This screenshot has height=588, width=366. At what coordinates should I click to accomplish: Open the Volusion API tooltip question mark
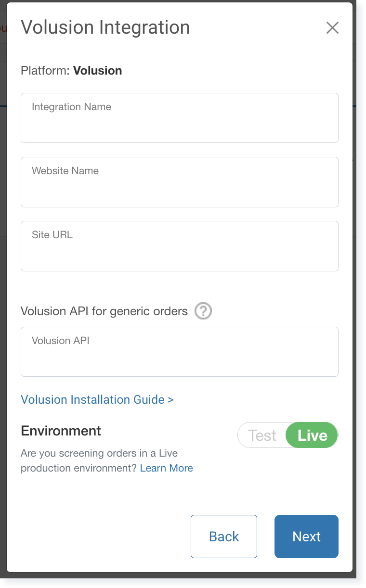[x=203, y=311]
